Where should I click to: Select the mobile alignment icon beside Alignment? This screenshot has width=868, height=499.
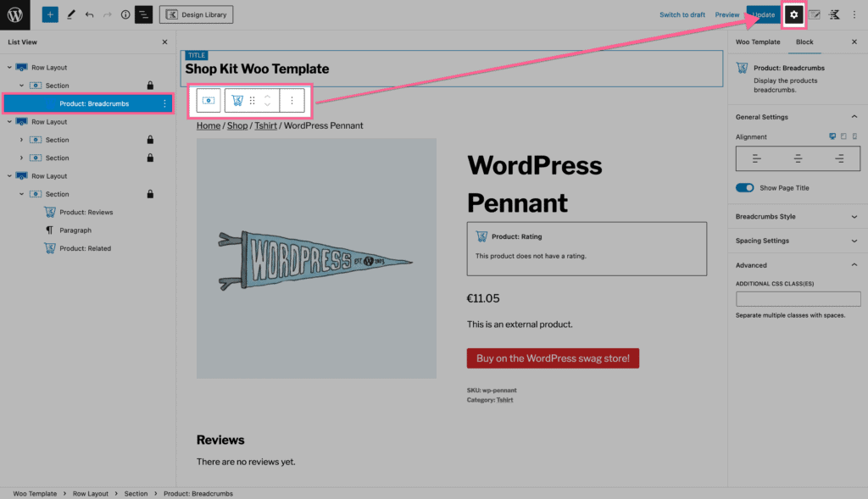click(854, 136)
